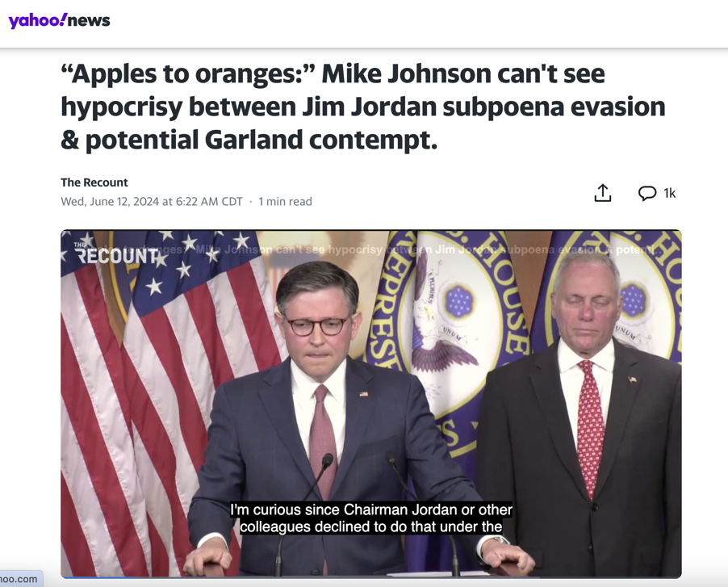Click the URL preview in the status bar
728x587 pixels.
21,579
